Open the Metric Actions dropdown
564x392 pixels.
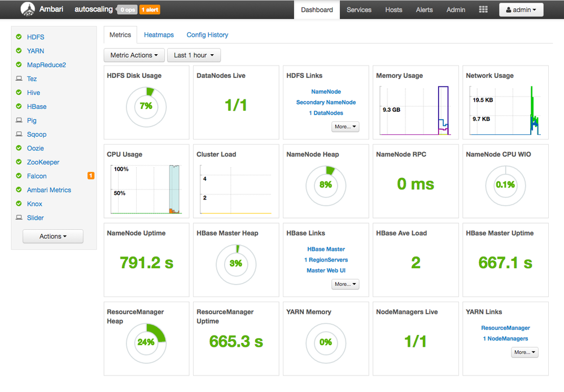point(134,55)
